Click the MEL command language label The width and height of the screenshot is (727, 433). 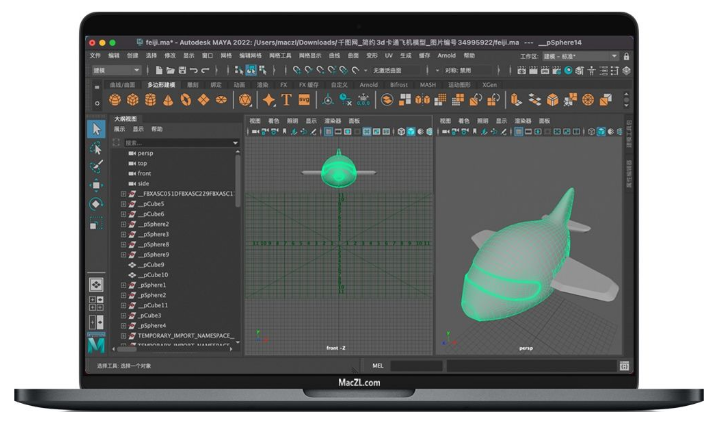377,366
